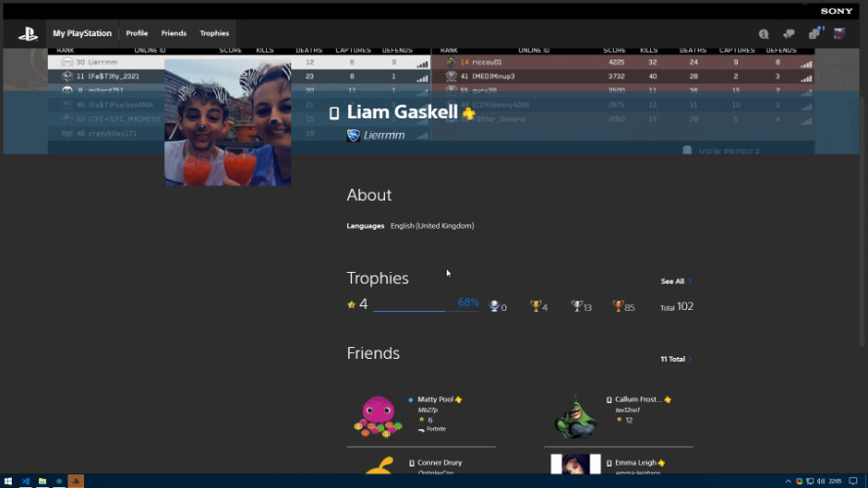
Task: Open the Windows Start menu
Action: (x=8, y=481)
